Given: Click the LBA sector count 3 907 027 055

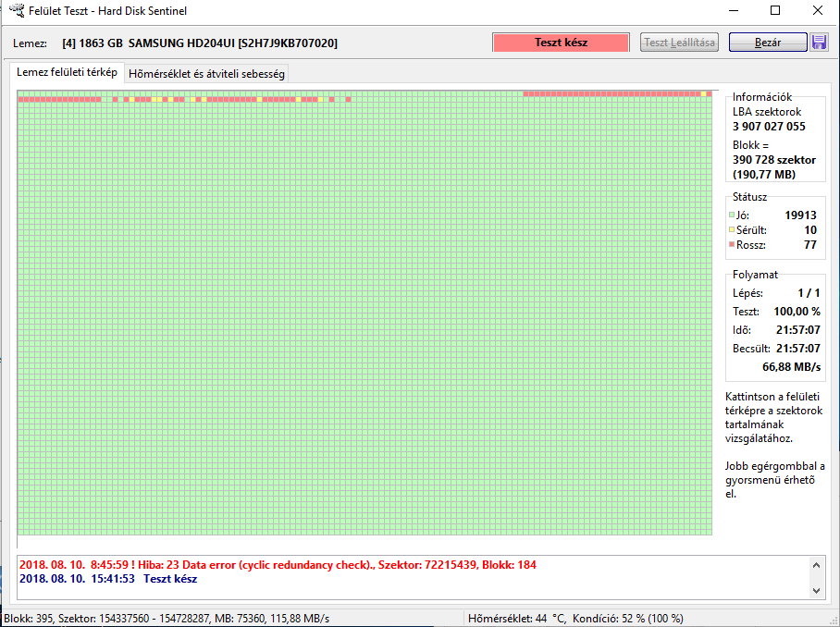Looking at the screenshot, I should pyautogui.click(x=769, y=127).
